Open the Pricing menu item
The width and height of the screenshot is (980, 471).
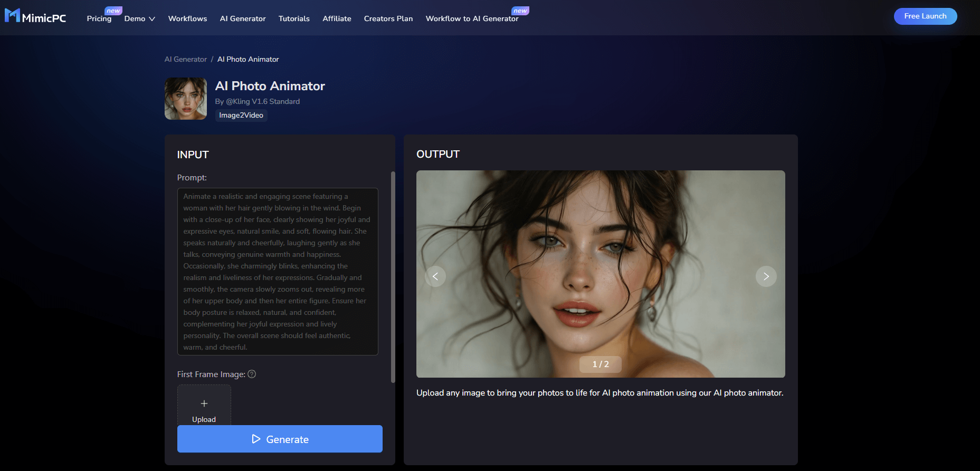(x=99, y=18)
